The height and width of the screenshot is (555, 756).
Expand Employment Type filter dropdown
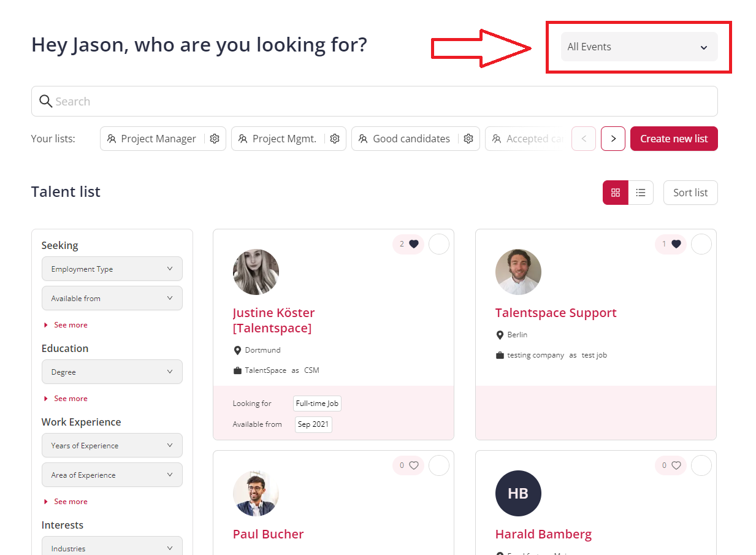coord(112,269)
